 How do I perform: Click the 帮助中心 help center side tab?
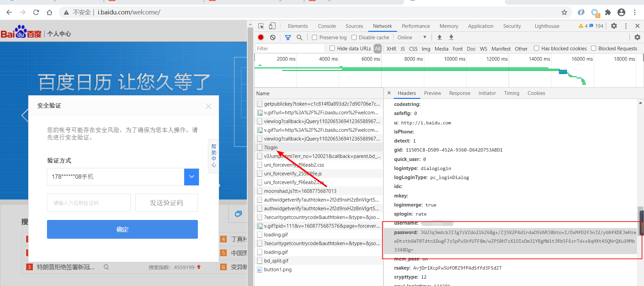tap(214, 156)
